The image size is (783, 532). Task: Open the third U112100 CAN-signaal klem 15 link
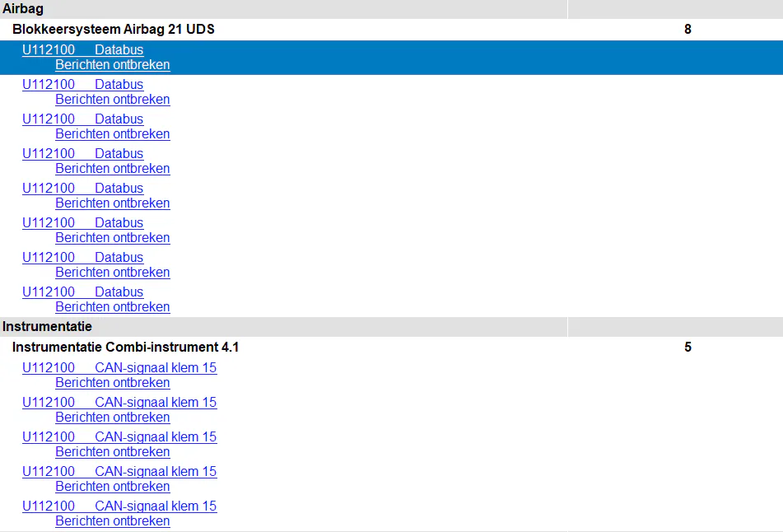tap(119, 437)
